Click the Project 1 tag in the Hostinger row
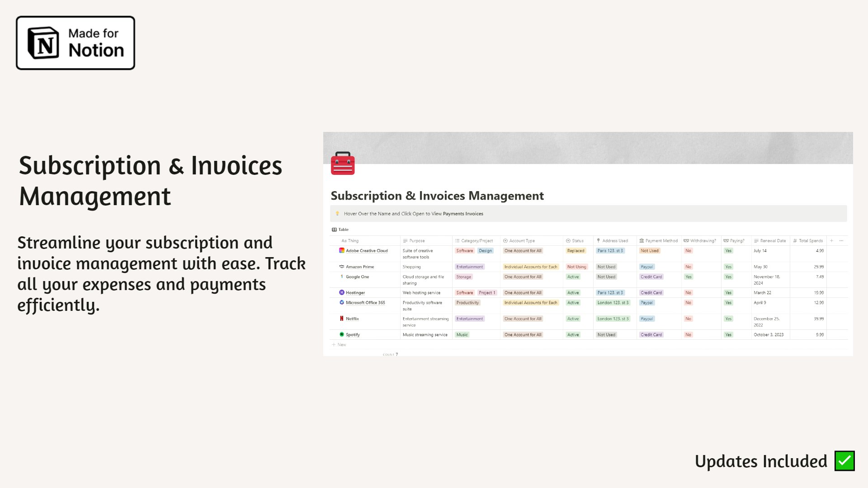Screen dimensions: 868x488 (x=487, y=293)
